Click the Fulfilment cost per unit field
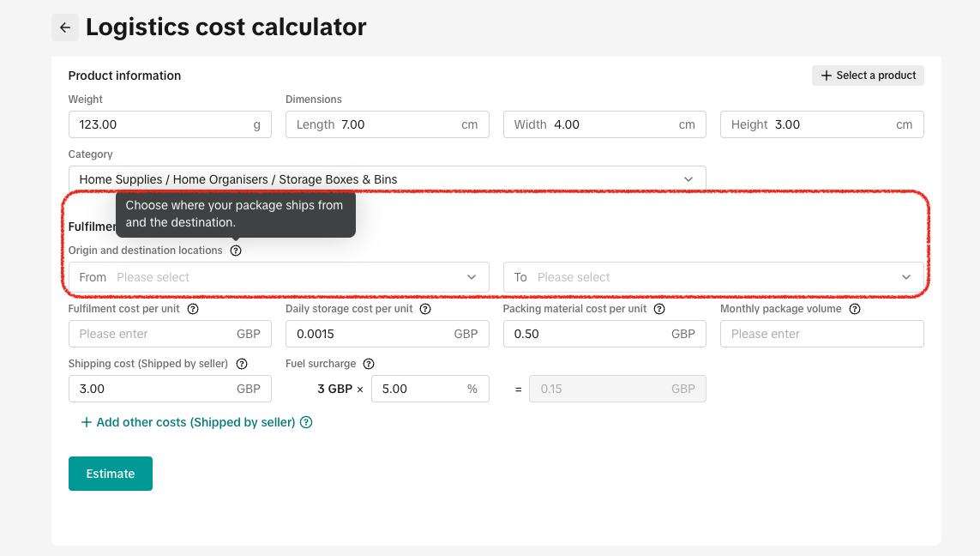980x556 pixels. [154, 334]
